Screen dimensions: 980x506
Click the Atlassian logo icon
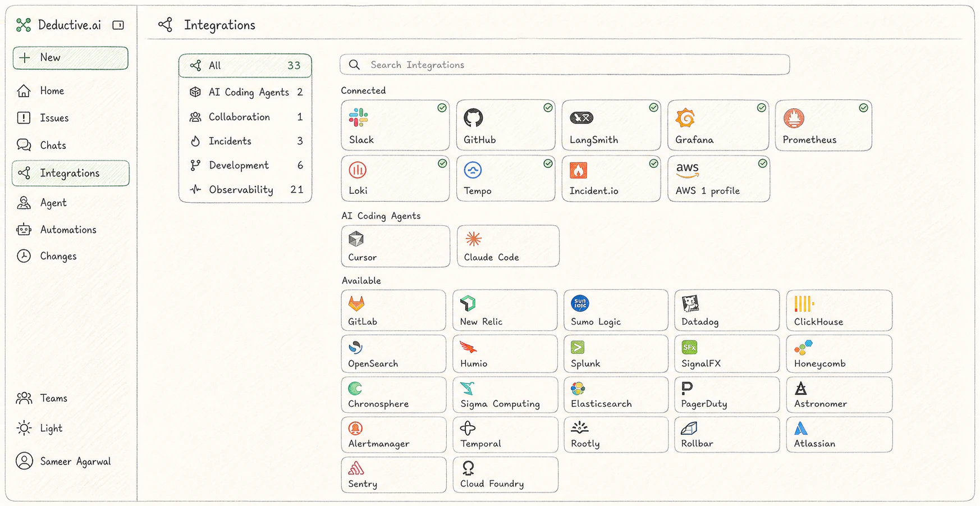pos(801,428)
